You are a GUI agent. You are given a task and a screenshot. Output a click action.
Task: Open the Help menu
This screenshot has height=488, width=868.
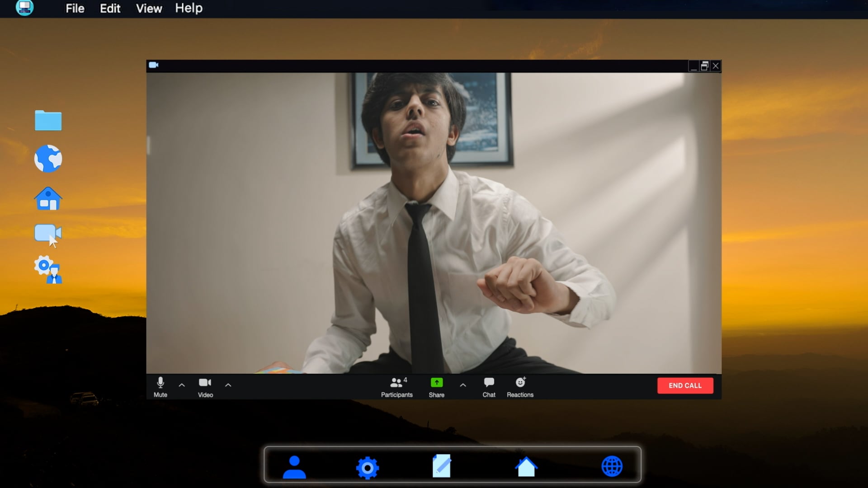tap(189, 9)
